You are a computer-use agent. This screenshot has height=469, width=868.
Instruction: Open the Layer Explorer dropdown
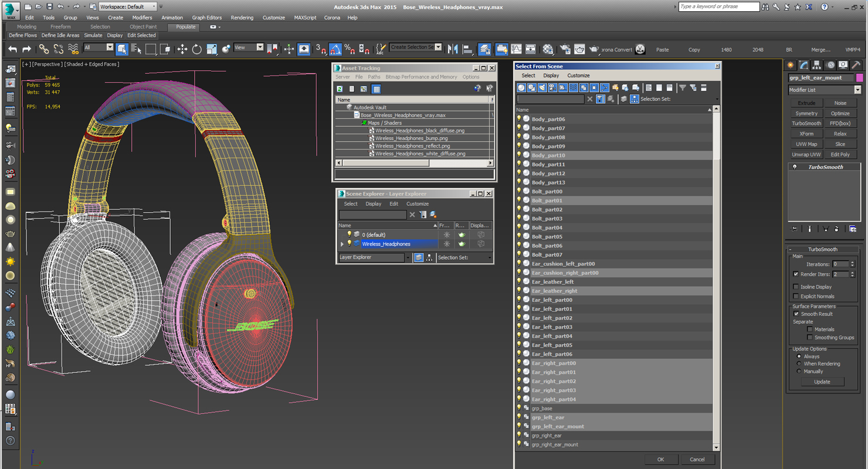pos(408,257)
